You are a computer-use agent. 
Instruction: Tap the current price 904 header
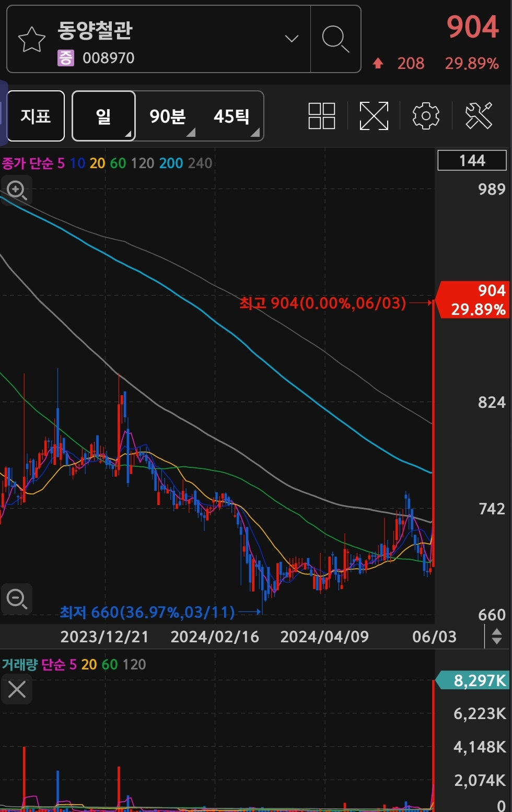pos(473,27)
